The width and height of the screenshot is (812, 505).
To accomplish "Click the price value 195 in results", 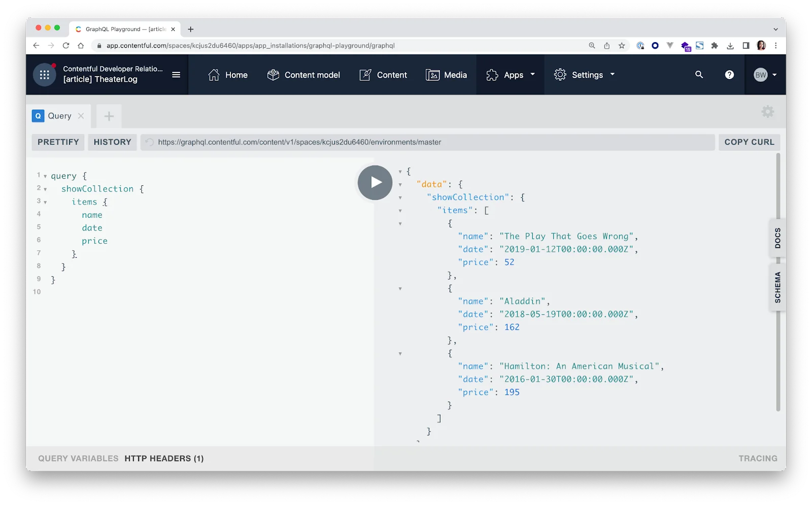I will tap(512, 392).
